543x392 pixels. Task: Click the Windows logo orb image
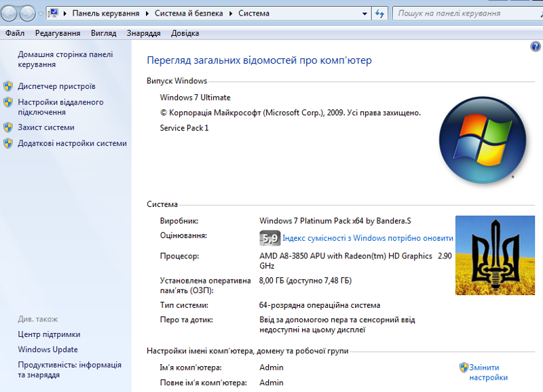point(483,140)
